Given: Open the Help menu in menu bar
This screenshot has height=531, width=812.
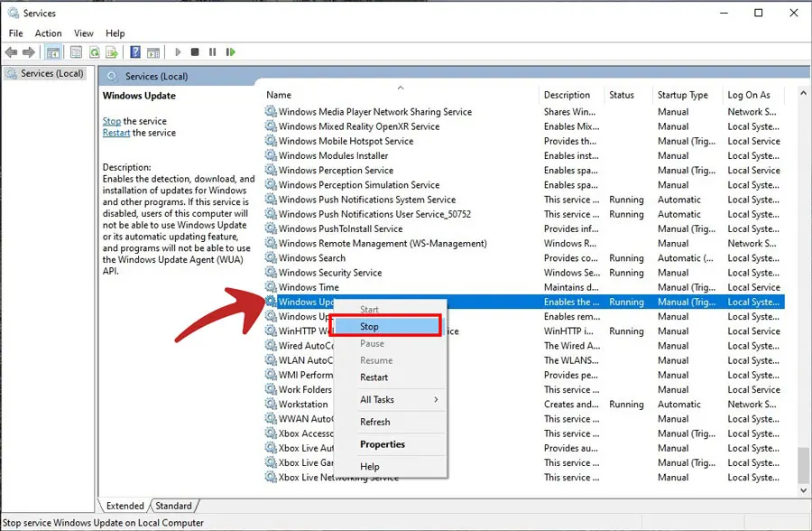Looking at the screenshot, I should tap(115, 33).
